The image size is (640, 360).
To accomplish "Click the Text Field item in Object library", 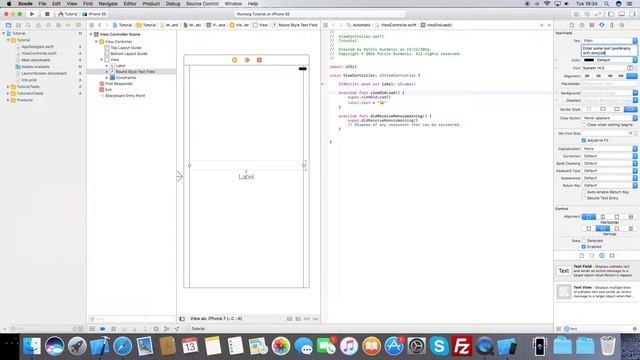I will coord(597,271).
